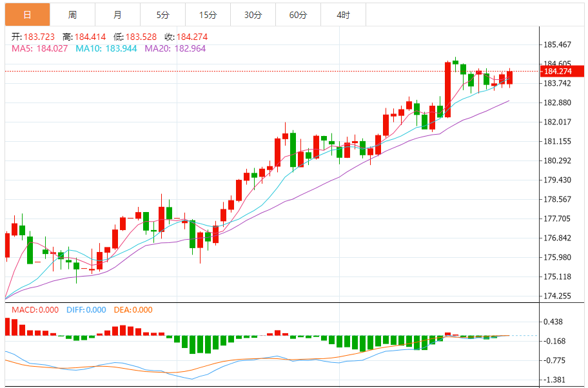
Task: Click the 185.467 price axis label
Action: 558,44
